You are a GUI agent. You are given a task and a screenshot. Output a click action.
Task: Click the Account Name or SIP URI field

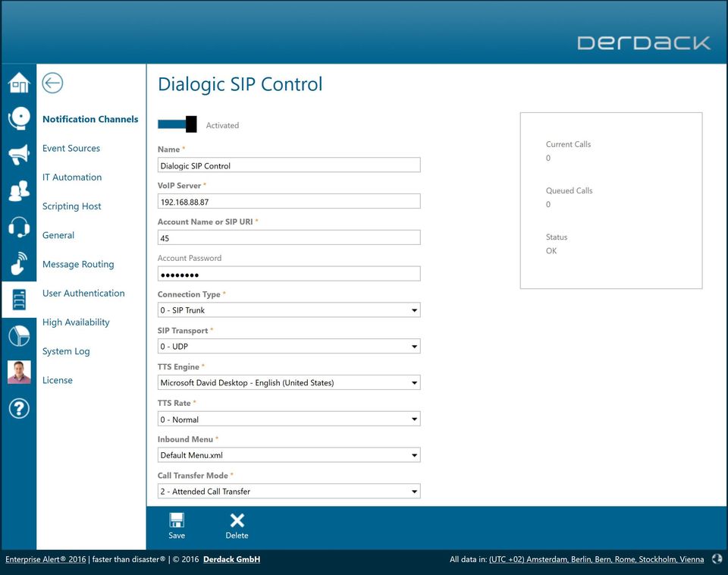tap(289, 237)
